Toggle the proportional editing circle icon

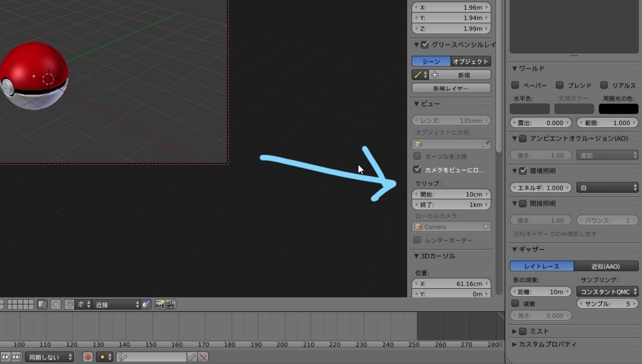point(56,304)
